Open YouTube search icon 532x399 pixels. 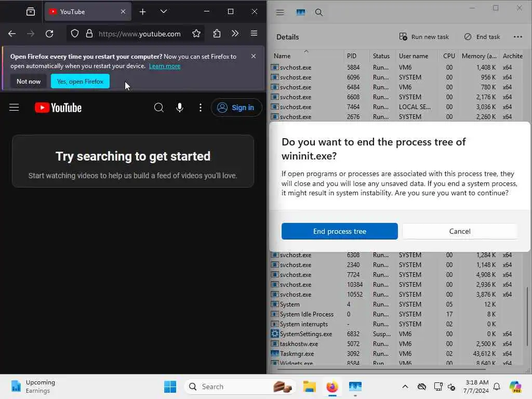[x=159, y=108]
